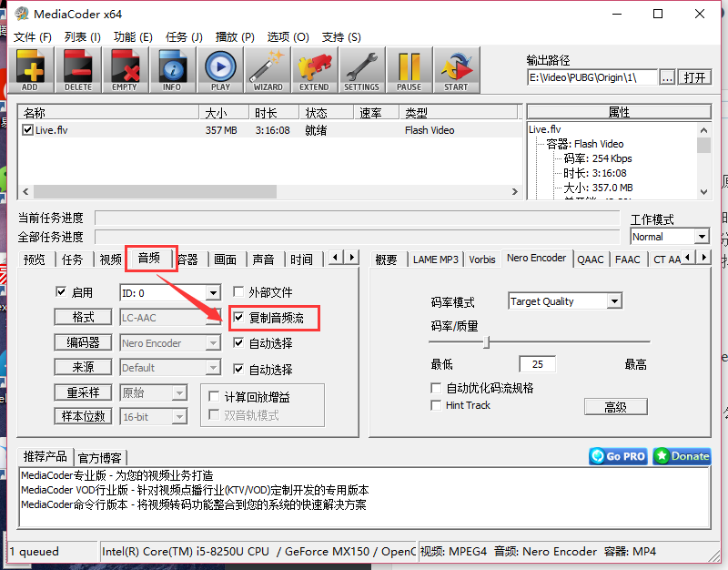Switch to the 视频 tab
This screenshot has width=728, height=570.
pyautogui.click(x=110, y=260)
